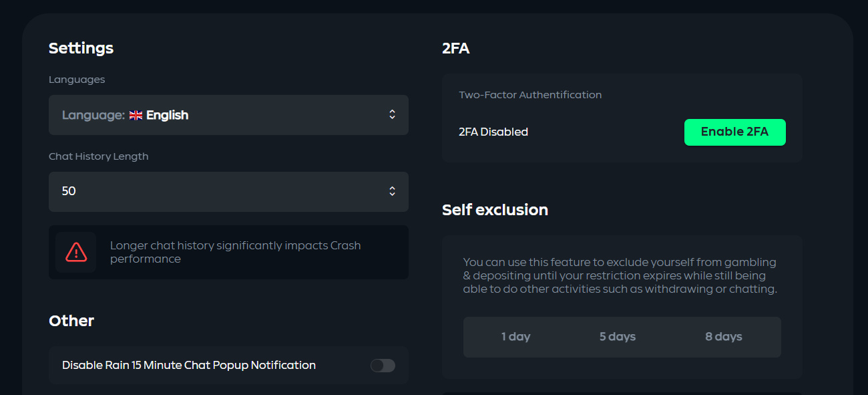The width and height of the screenshot is (868, 395).
Task: Pick the 8 days self exclusion option
Action: point(723,337)
